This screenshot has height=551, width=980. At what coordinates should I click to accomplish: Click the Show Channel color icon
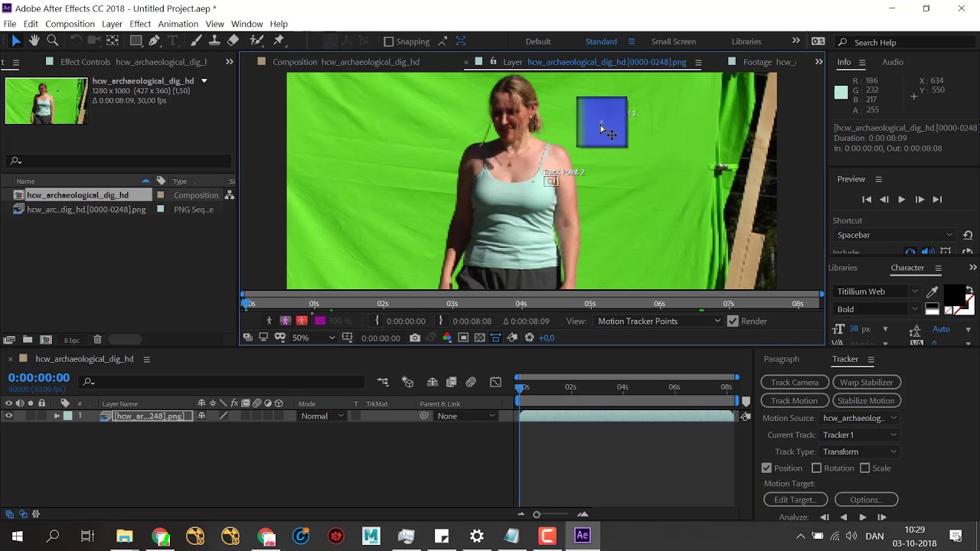(447, 337)
